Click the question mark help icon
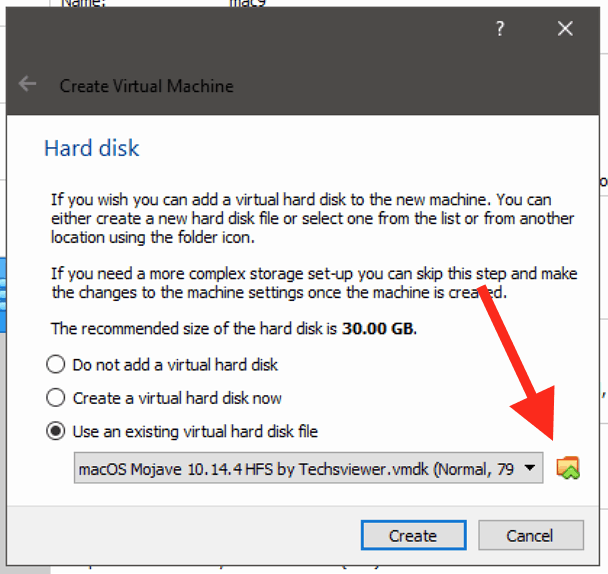 click(x=500, y=30)
